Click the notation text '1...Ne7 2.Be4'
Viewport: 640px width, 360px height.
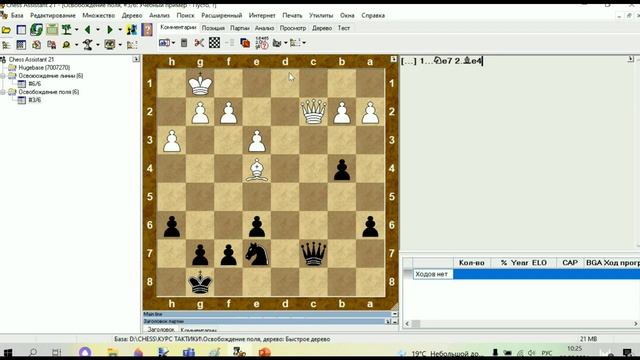tap(451, 61)
